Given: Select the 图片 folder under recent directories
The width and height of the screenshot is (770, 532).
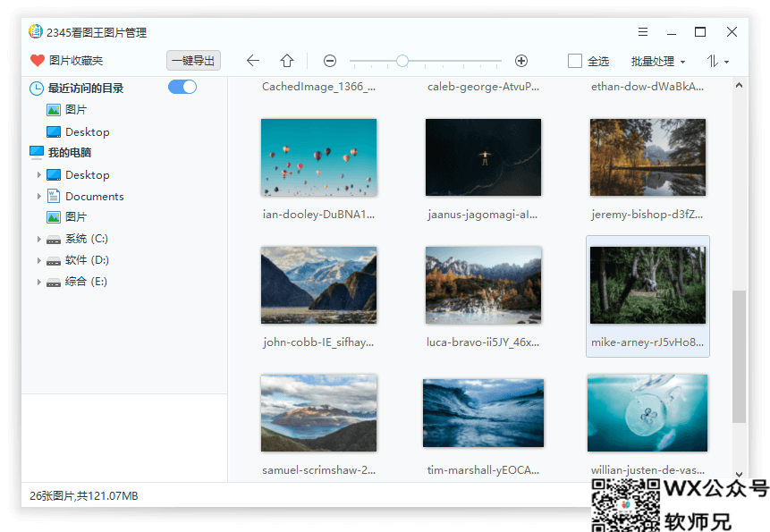Looking at the screenshot, I should 72,110.
